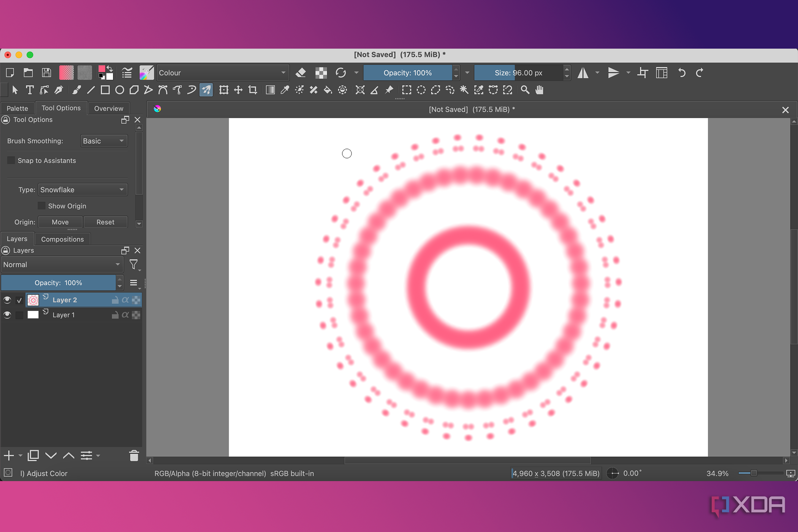Select the Zoom tool
This screenshot has width=798, height=532.
525,90
